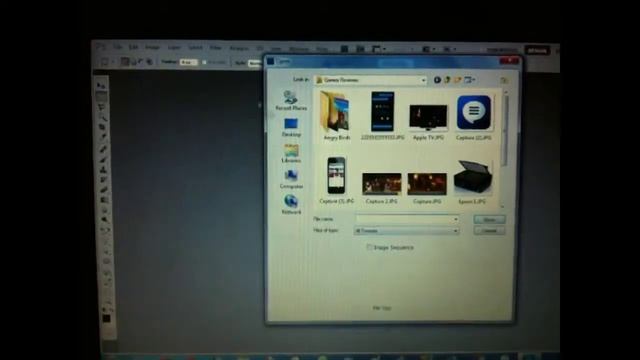Select the Eraser tool
The image size is (640, 360).
tap(104, 190)
